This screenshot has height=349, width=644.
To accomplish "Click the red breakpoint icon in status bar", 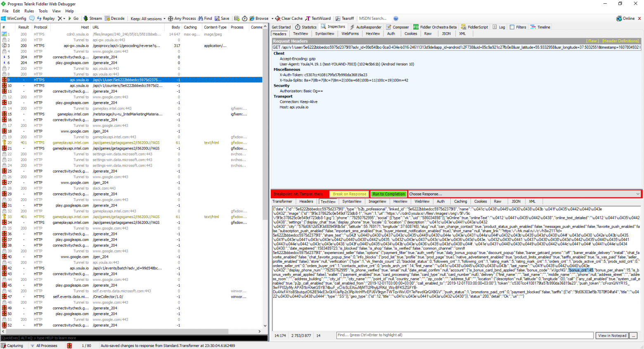I will pyautogui.click(x=69, y=346).
